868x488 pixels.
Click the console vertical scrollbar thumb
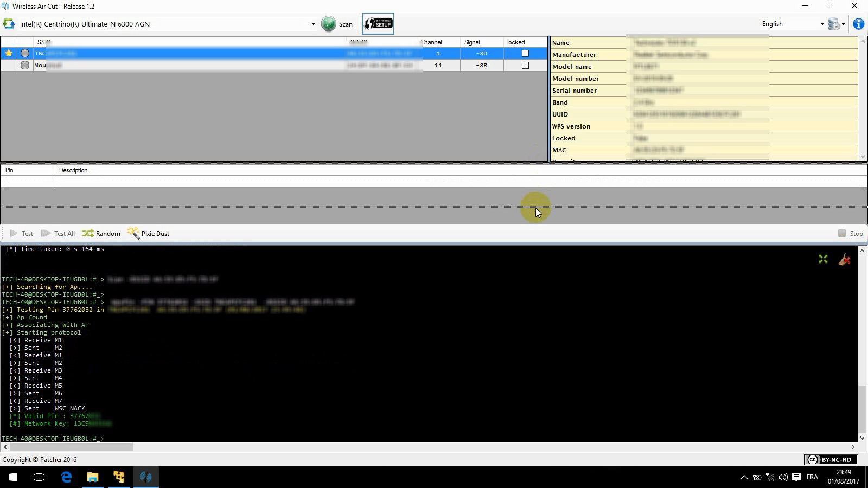click(863, 408)
